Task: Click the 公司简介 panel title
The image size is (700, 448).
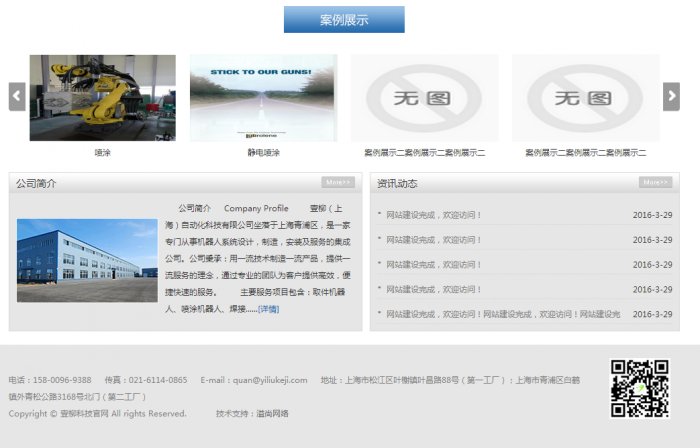Action: [x=36, y=184]
